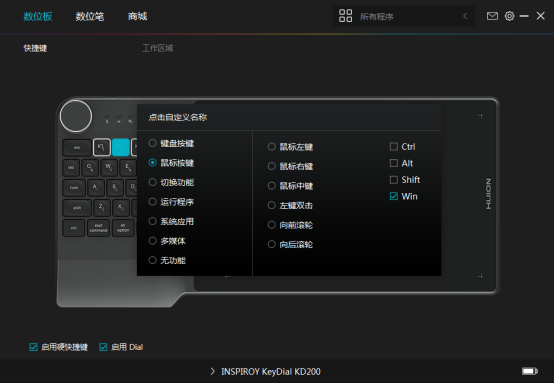Select the alt option key
Screen dimensions: 554x383
click(123, 228)
